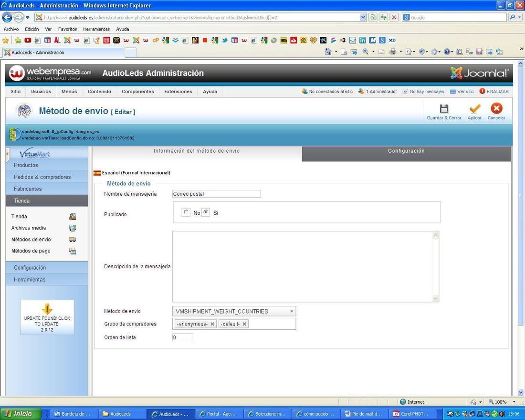
Task: Click the FINALIZAR logout link
Action: 494,92
